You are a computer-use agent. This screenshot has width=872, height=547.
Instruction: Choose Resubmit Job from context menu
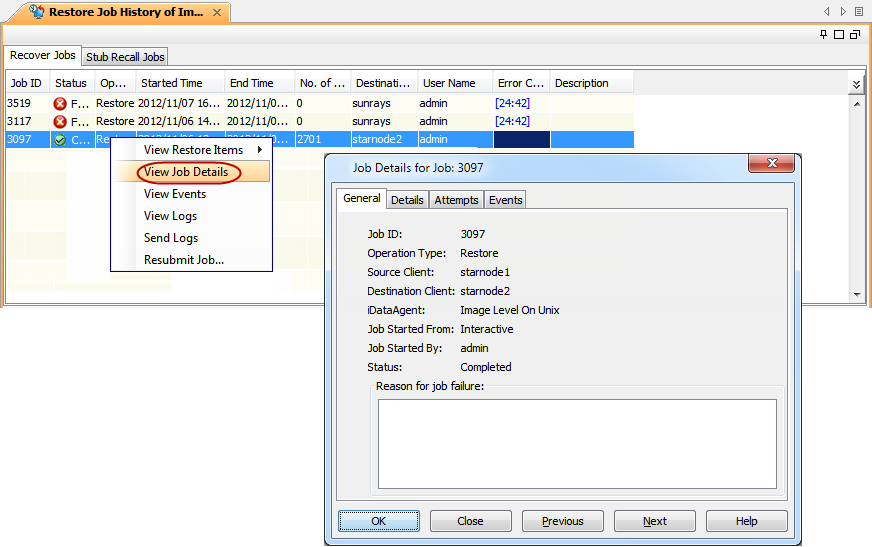[x=184, y=260]
